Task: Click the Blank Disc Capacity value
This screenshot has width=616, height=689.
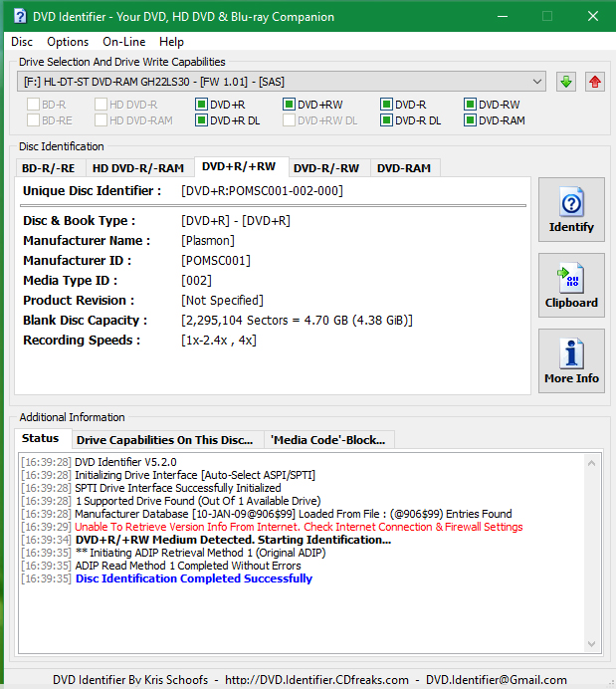Action: pos(297,321)
